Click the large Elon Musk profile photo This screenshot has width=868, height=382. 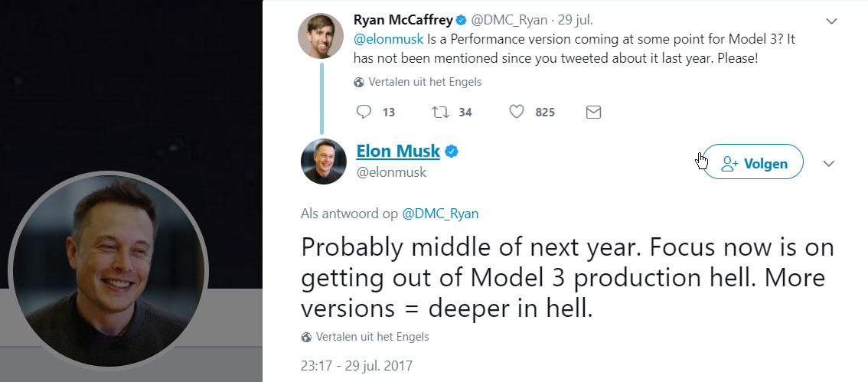[x=108, y=269]
